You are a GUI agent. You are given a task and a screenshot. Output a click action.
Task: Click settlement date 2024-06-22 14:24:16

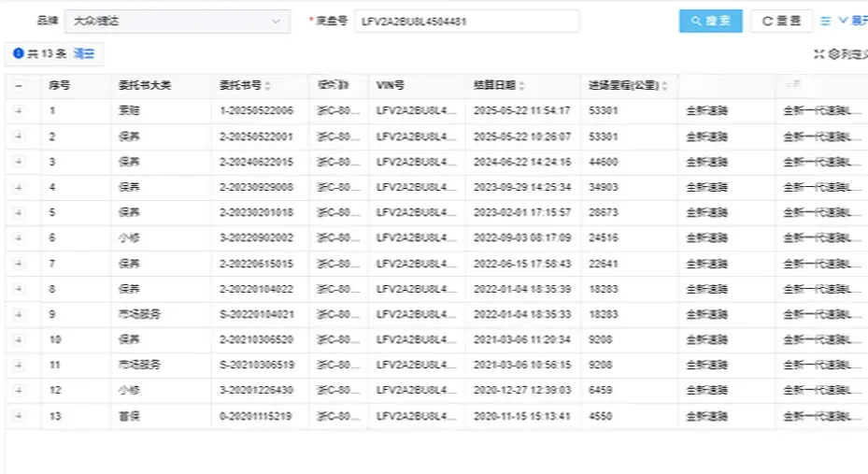[521, 162]
